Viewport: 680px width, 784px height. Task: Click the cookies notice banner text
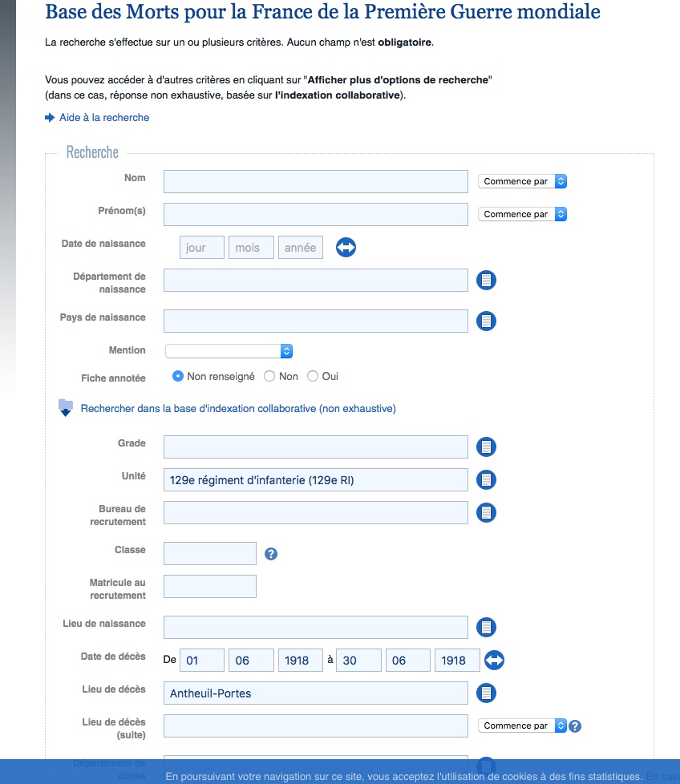pyautogui.click(x=404, y=777)
